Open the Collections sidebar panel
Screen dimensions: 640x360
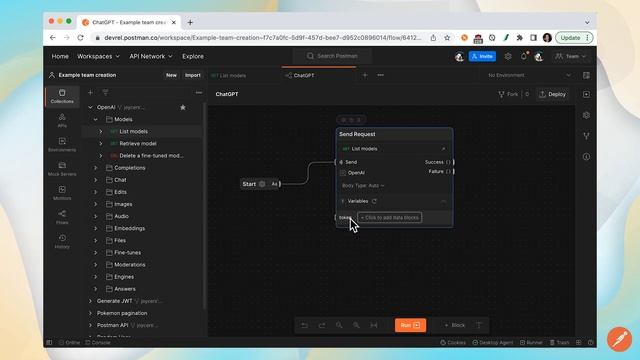tap(62, 96)
